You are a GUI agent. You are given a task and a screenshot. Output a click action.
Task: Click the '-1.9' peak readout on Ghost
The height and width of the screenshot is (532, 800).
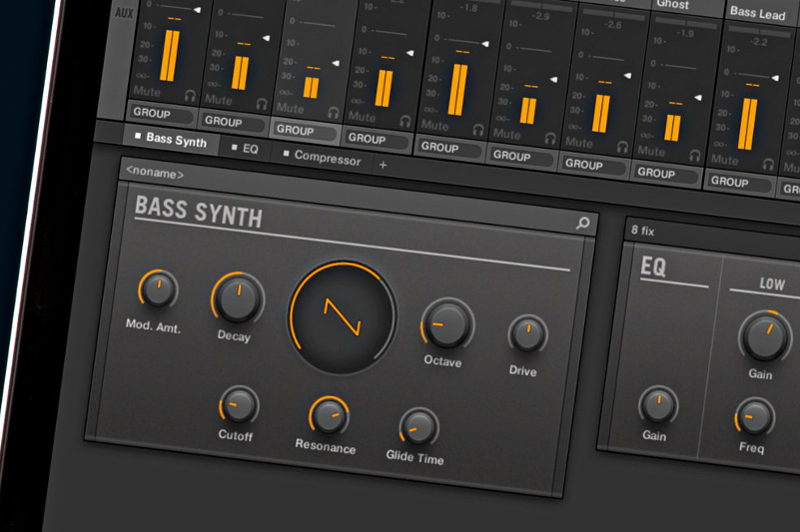685,33
